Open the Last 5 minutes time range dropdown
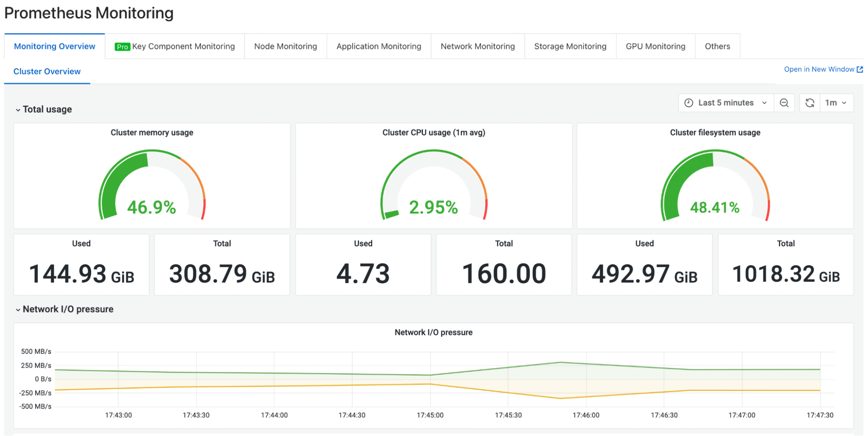Viewport: 868px width, 436px height. [726, 103]
